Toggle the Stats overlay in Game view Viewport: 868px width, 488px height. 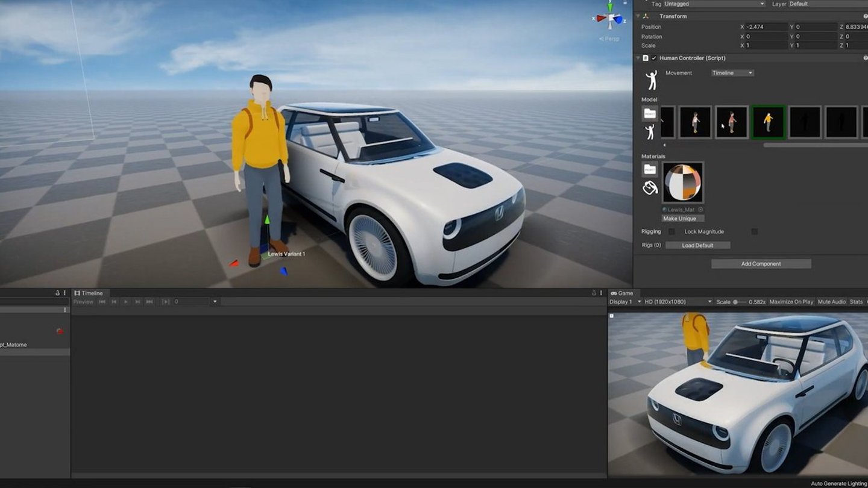pyautogui.click(x=857, y=301)
